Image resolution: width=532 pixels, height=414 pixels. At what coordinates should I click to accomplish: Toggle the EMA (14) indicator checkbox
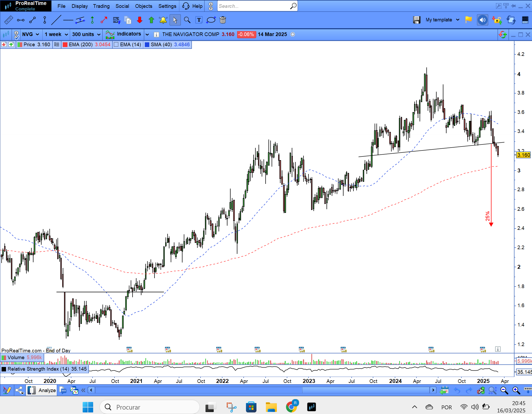(x=117, y=45)
